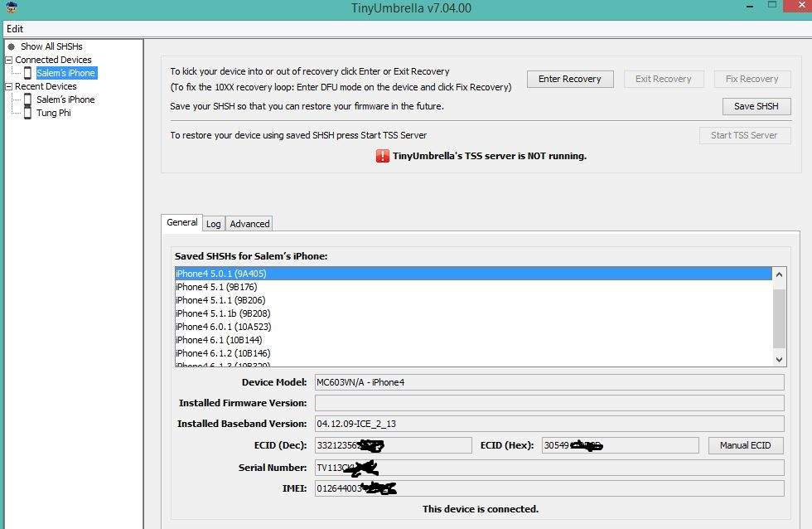Click the TinyUmbrella app icon in title bar
The width and height of the screenshot is (812, 529).
(12, 8)
